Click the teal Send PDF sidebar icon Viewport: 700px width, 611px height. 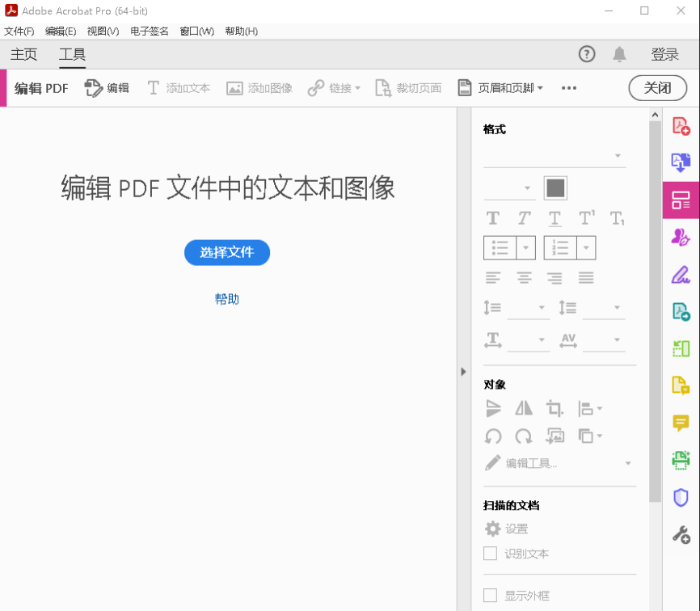point(681,311)
